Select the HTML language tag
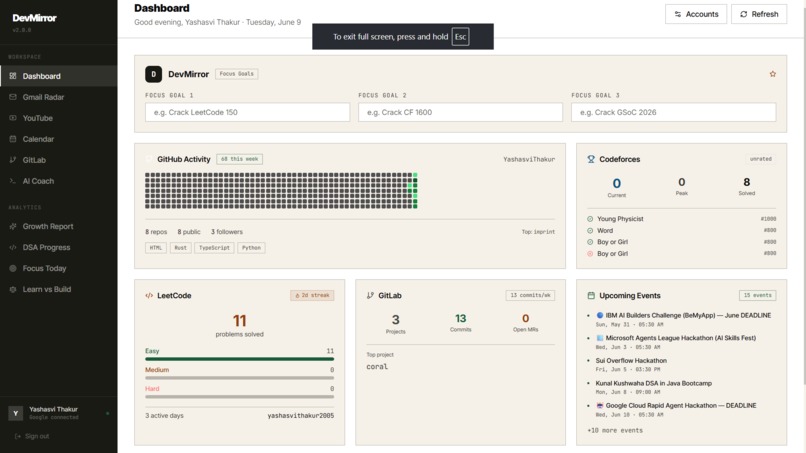 156,248
